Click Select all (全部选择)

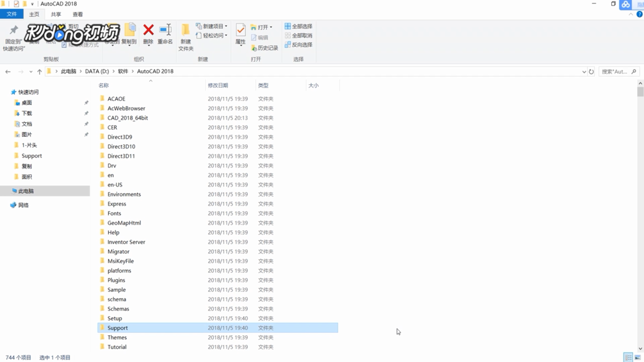point(298,26)
